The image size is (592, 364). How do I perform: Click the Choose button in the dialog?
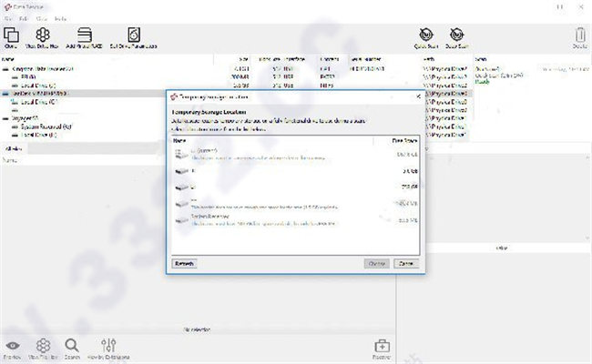click(377, 263)
